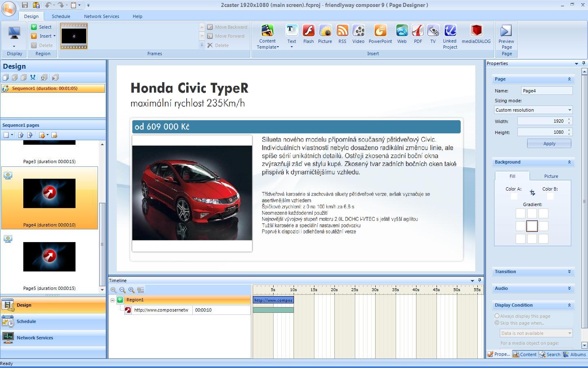Open the Content Template dropdown
Image resolution: width=588 pixels, height=368 pixels.
(x=267, y=37)
